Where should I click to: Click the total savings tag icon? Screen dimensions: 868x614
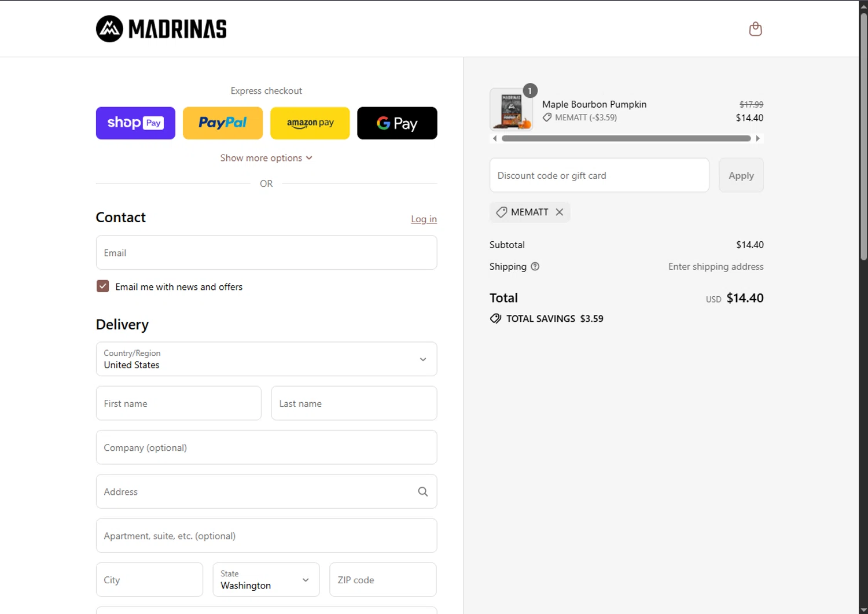click(x=496, y=318)
